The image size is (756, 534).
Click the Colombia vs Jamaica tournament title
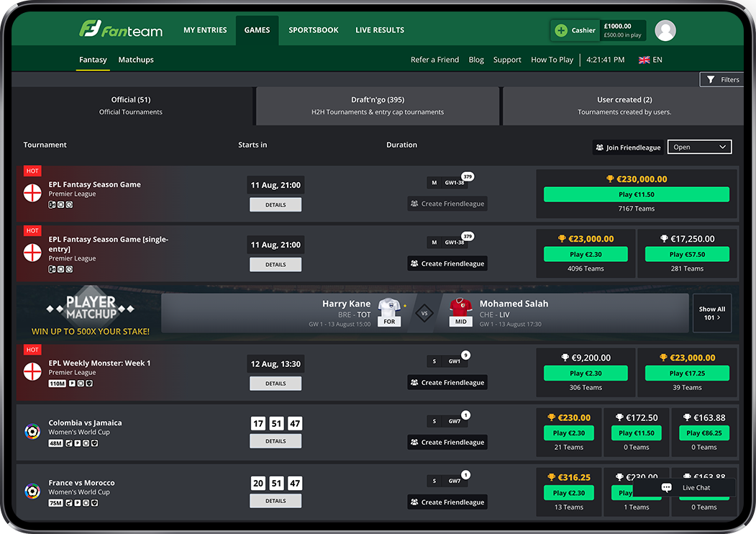point(86,422)
